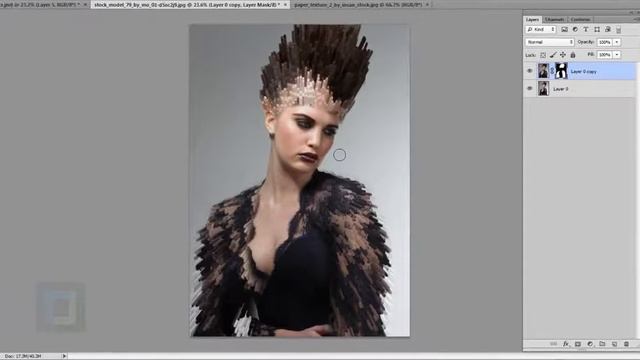Lock transparent pixels icon
The image size is (640, 360).
tap(543, 55)
